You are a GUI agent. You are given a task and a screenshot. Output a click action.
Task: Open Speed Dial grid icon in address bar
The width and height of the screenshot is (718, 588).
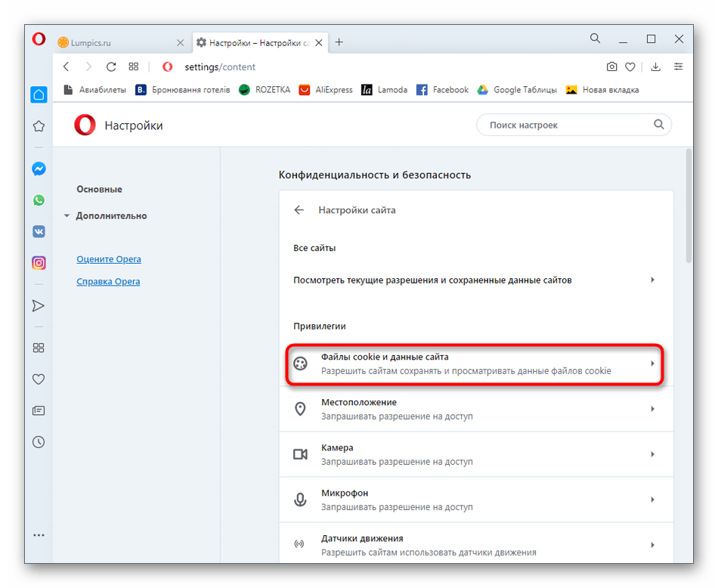pyautogui.click(x=133, y=67)
